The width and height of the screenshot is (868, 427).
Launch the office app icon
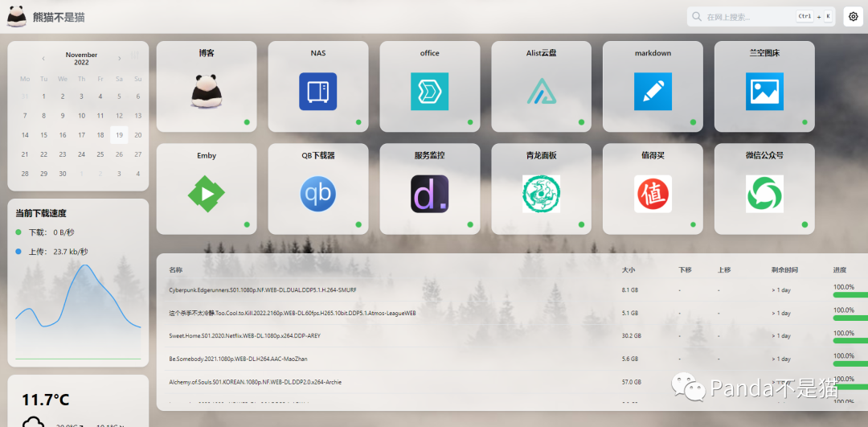[429, 92]
